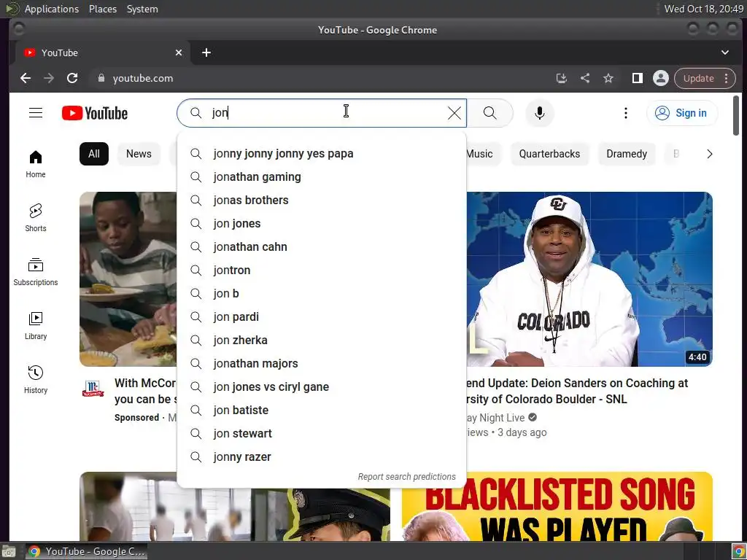Open the YouTube hamburger guide menu
The height and width of the screenshot is (560, 747).
(x=36, y=113)
